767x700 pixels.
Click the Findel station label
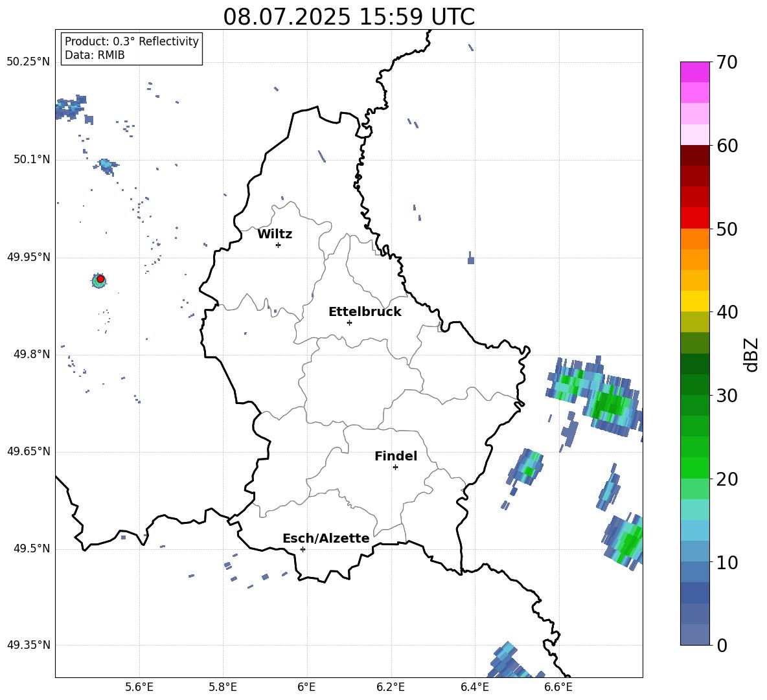[396, 456]
